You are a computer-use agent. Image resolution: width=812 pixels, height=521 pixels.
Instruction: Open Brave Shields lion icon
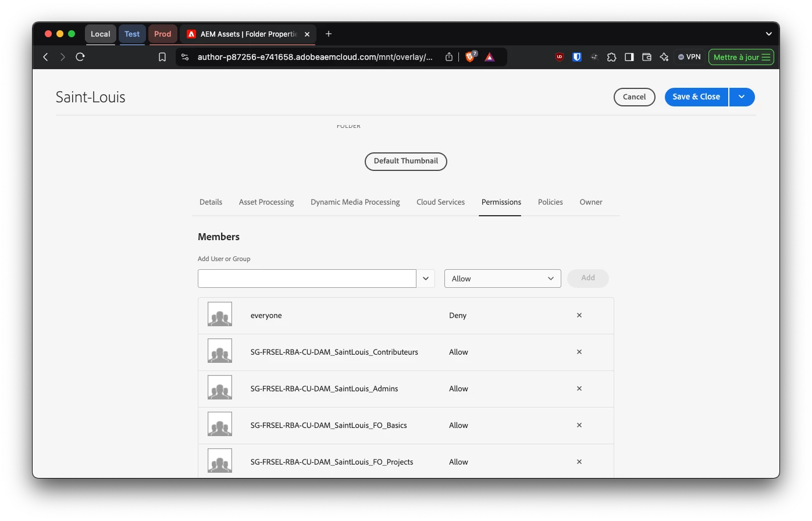pos(471,56)
